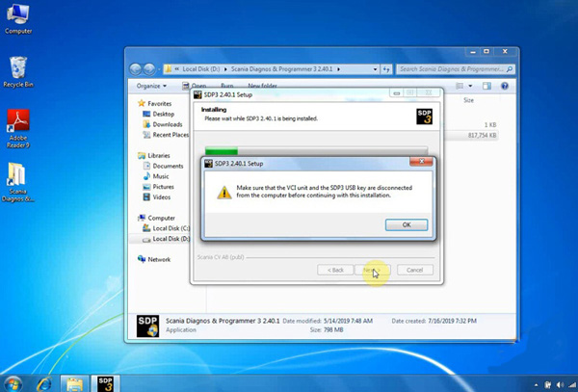Click the disabled Back button in installer

(x=335, y=270)
